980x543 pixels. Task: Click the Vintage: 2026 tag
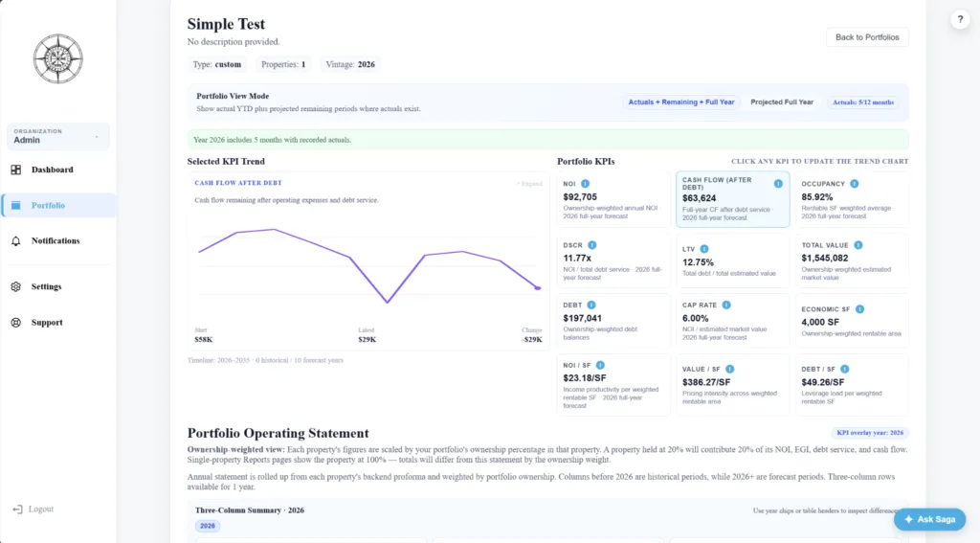click(350, 64)
